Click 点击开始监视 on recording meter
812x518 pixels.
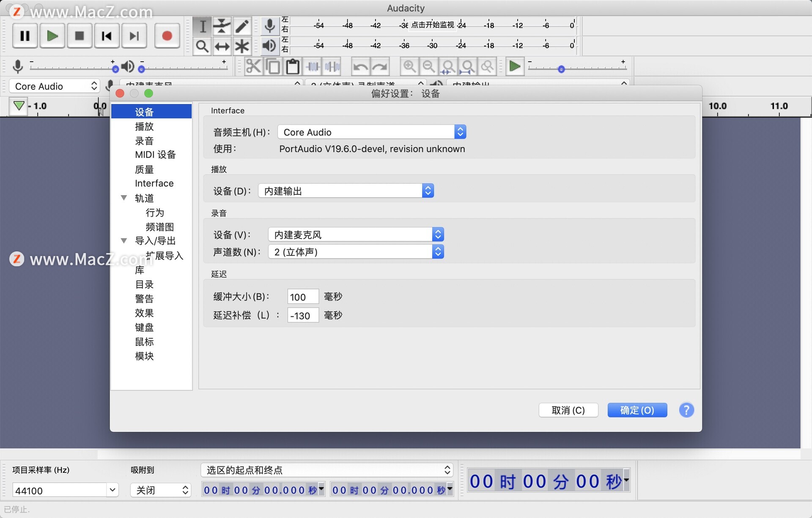tap(432, 25)
